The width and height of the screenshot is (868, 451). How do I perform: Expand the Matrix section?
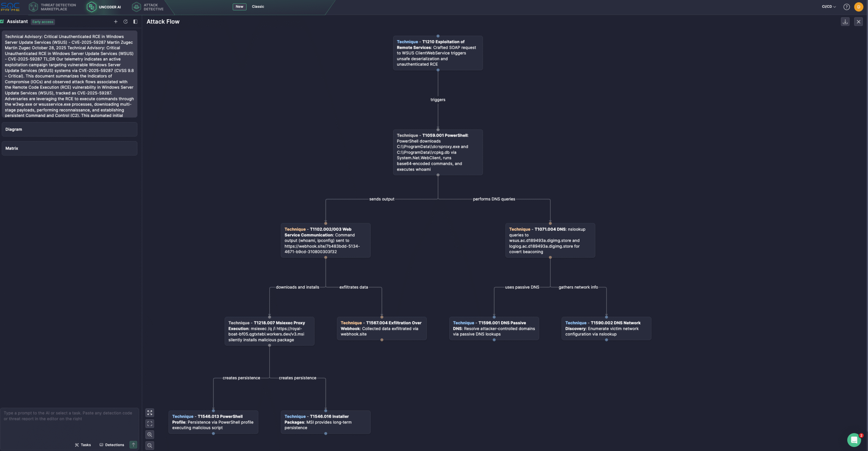pyautogui.click(x=69, y=148)
